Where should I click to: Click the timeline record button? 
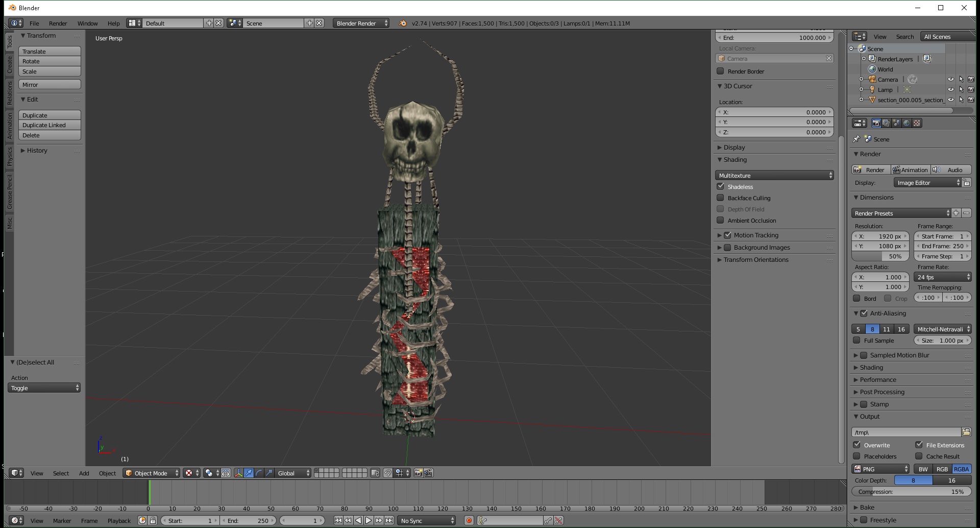click(x=469, y=520)
